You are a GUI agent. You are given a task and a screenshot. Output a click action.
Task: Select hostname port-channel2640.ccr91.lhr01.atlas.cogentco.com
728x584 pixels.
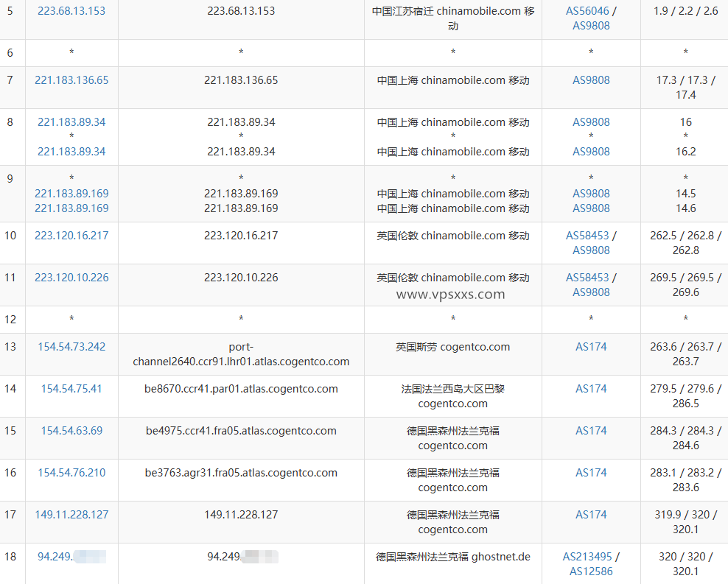click(241, 354)
